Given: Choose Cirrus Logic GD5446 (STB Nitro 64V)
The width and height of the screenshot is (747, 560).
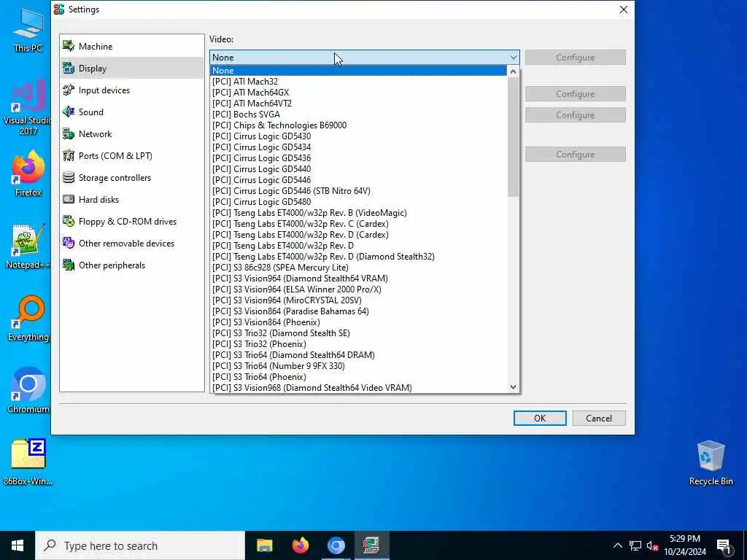Looking at the screenshot, I should [358, 191].
